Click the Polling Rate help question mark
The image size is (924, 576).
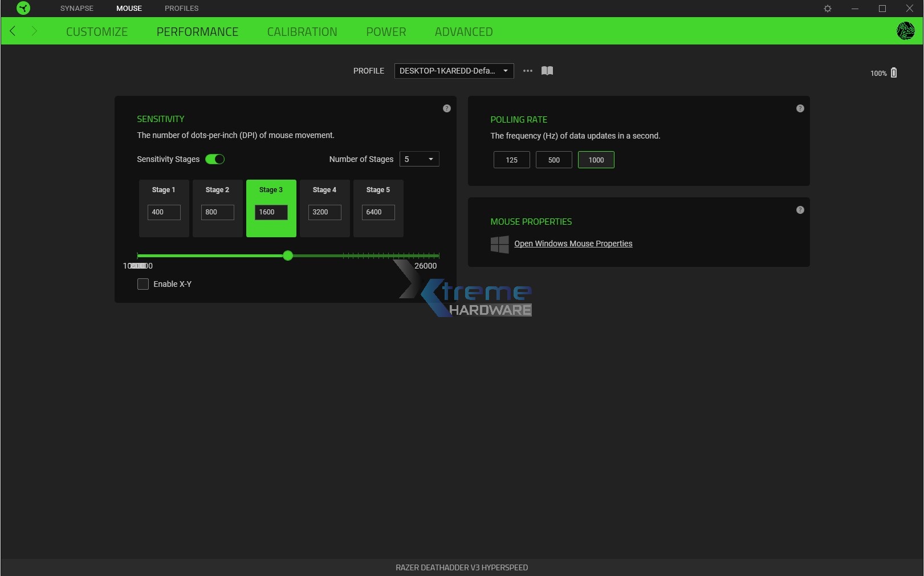coord(800,108)
